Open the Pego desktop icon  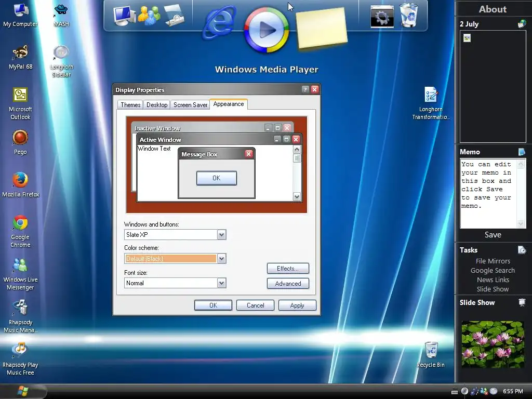20,142
